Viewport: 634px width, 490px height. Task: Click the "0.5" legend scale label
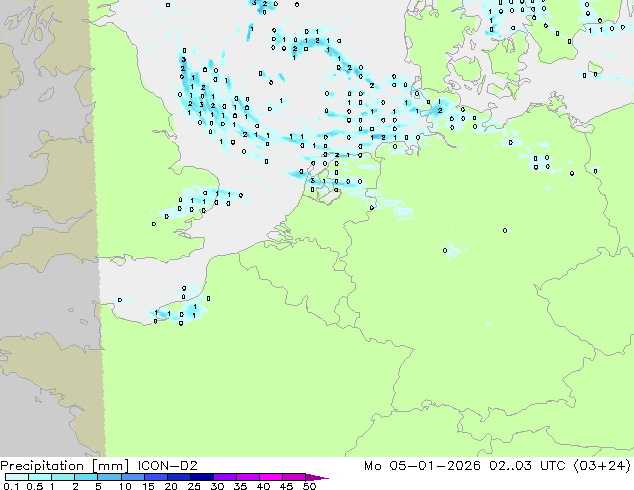click(34, 486)
